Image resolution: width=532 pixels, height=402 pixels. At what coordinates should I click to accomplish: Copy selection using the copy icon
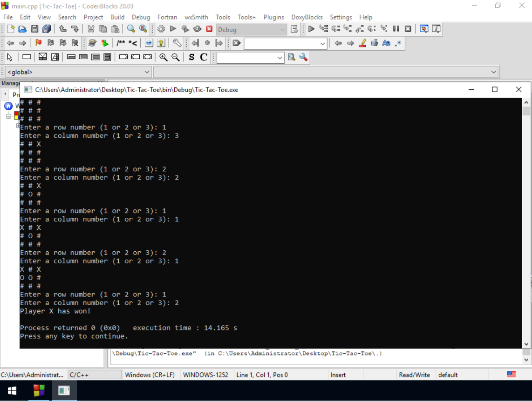pyautogui.click(x=103, y=29)
